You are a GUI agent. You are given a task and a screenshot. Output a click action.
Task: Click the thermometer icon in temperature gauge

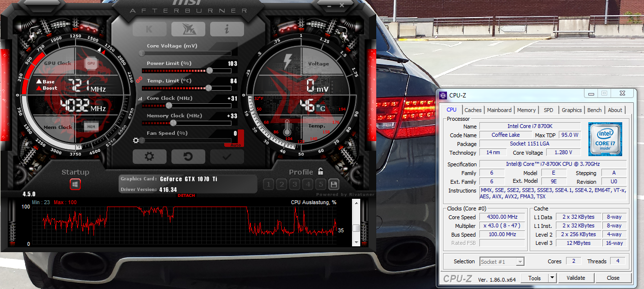[287, 128]
